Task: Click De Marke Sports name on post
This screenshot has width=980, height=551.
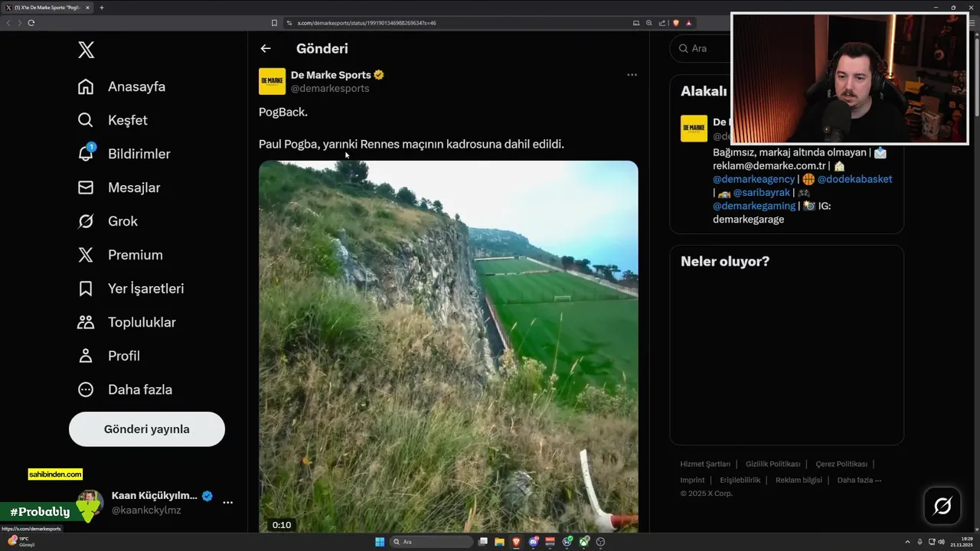Action: [331, 75]
